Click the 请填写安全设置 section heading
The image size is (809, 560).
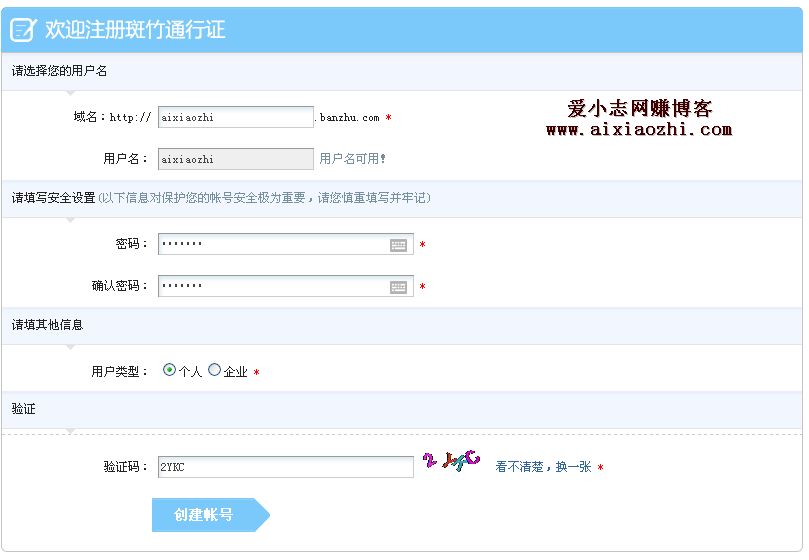click(53, 198)
